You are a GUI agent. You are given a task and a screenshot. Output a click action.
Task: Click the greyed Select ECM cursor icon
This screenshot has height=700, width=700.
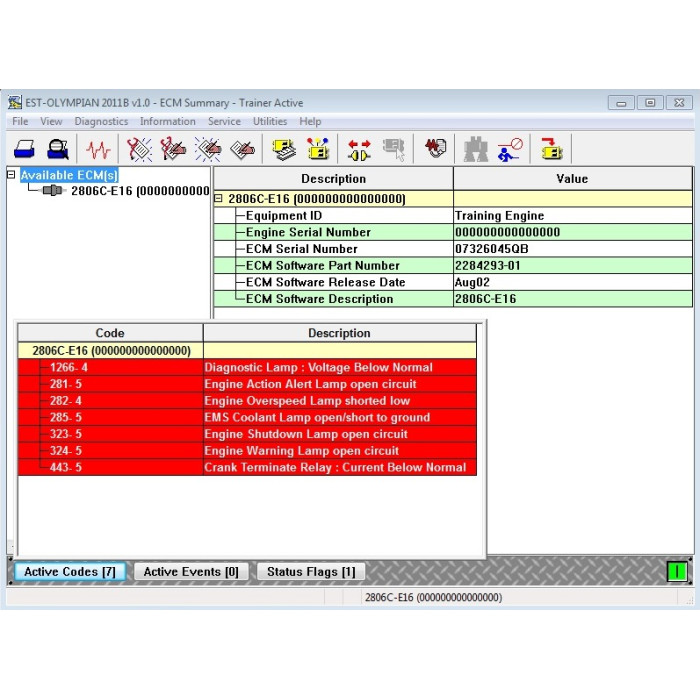pos(394,149)
